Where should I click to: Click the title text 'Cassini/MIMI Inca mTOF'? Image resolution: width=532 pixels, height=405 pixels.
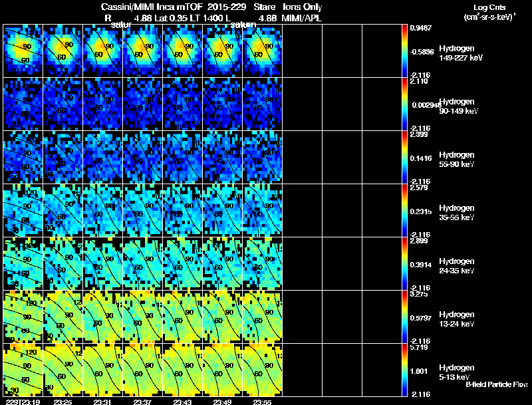coord(152,7)
